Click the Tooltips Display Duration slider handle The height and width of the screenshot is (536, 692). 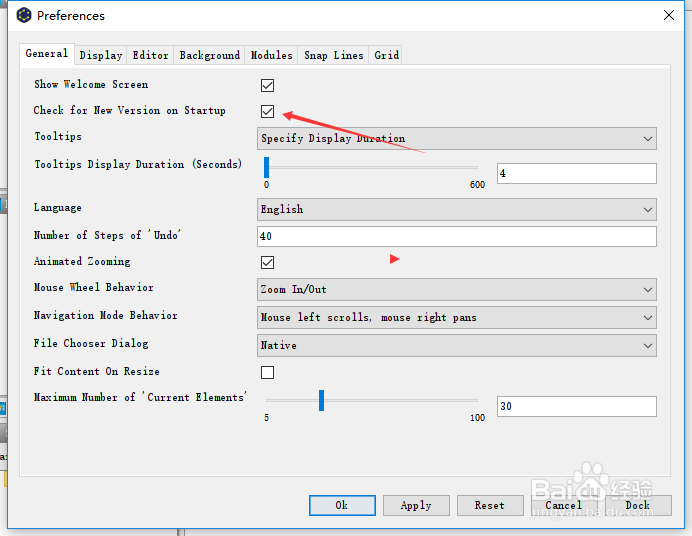(x=267, y=168)
